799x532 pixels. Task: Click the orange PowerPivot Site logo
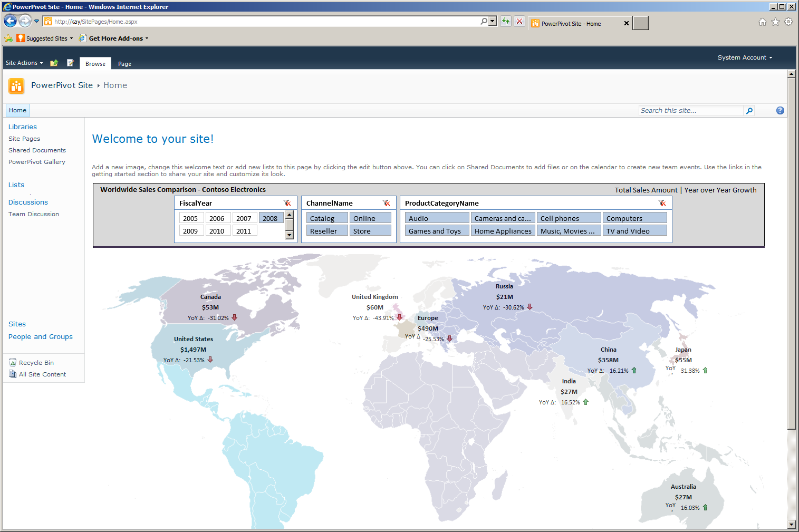pos(16,85)
